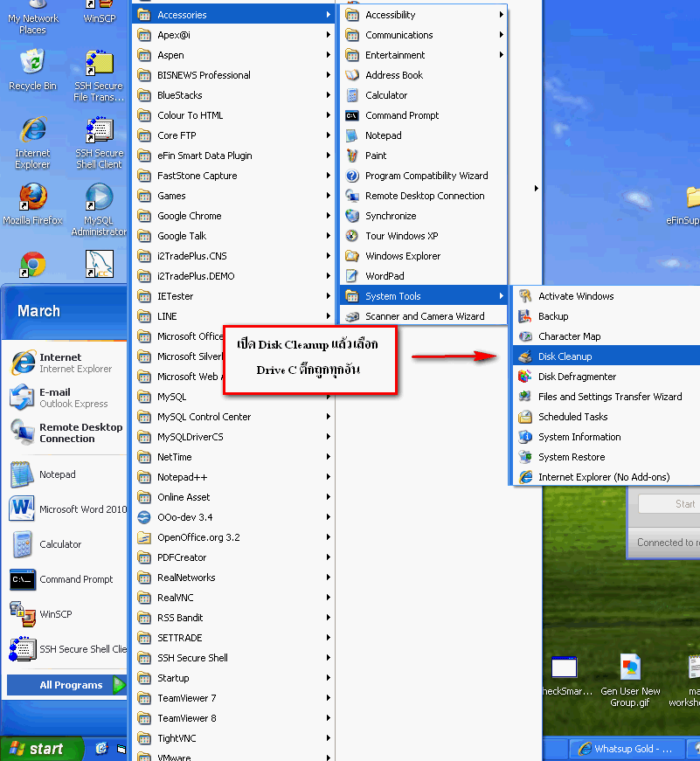700x761 pixels.
Task: Open the Synchronize icon
Action: click(x=352, y=216)
